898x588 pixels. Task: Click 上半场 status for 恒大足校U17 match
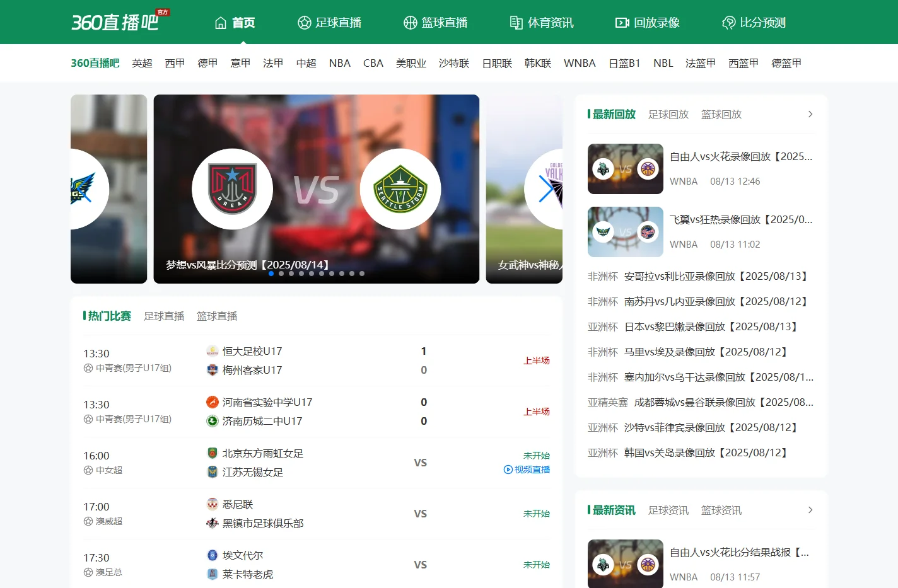537,360
